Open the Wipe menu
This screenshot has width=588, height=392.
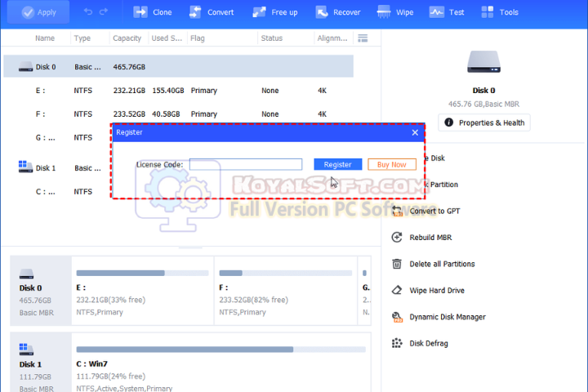coord(395,12)
